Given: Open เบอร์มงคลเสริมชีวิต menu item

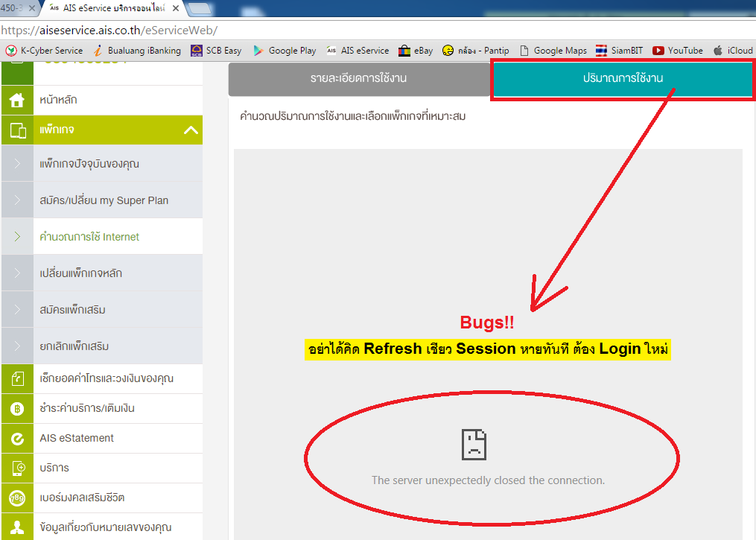Looking at the screenshot, I should coord(102,498).
